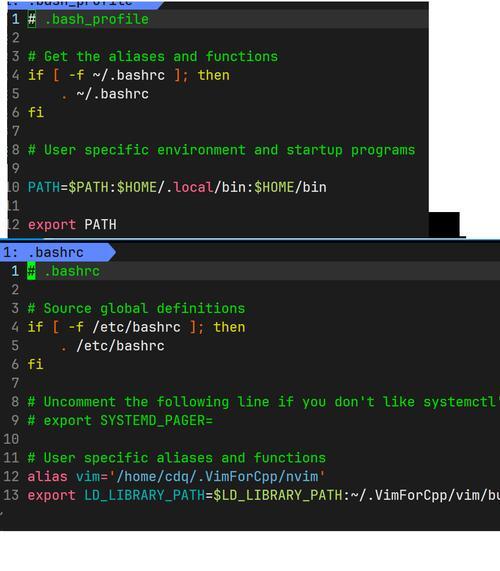The width and height of the screenshot is (500, 571).
Task: Click 'LD_LIBRARY_PATH' variable name on line 13
Action: 145,495
